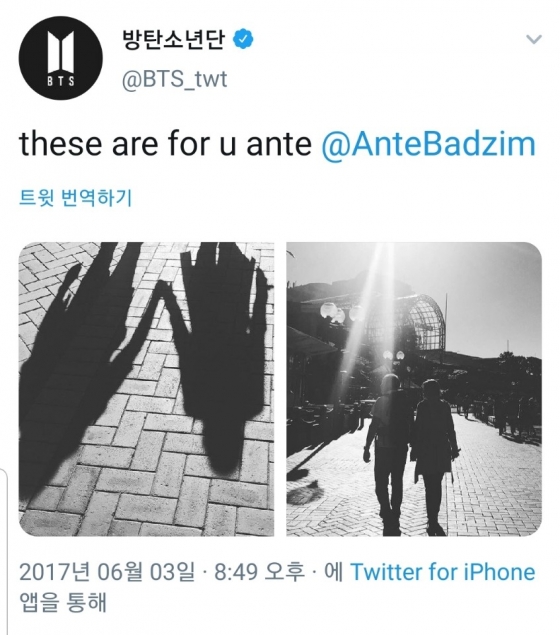Open the @AnteBadzim mention

tap(428, 145)
